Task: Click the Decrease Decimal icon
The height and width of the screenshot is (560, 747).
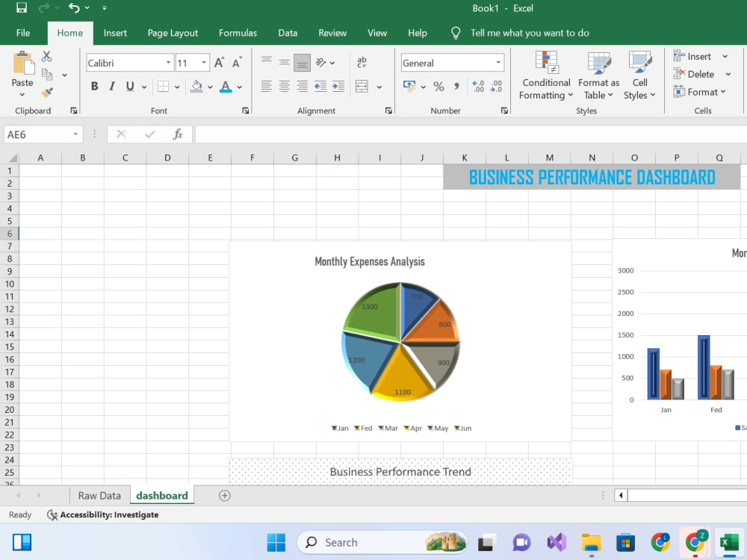Action: (497, 87)
